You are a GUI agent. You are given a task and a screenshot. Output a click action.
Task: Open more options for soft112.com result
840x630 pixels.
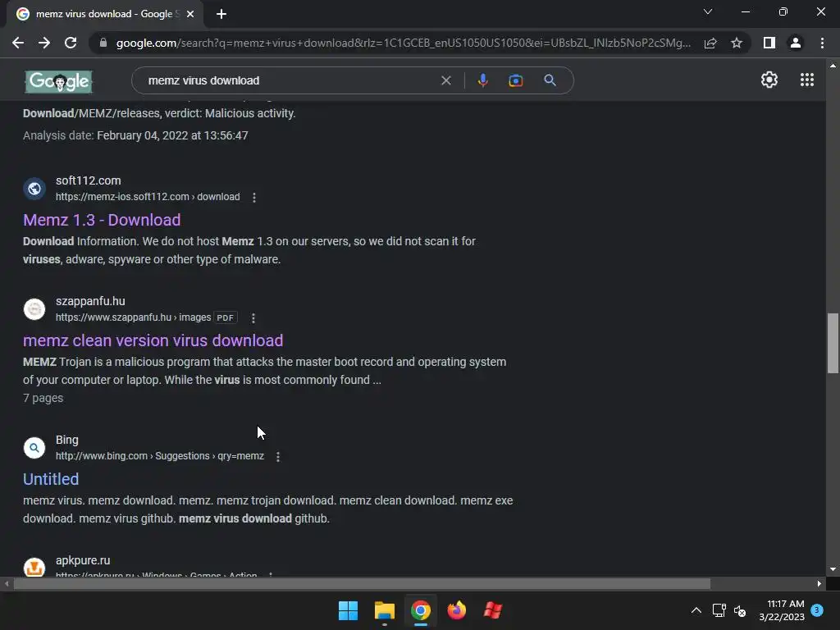(254, 197)
